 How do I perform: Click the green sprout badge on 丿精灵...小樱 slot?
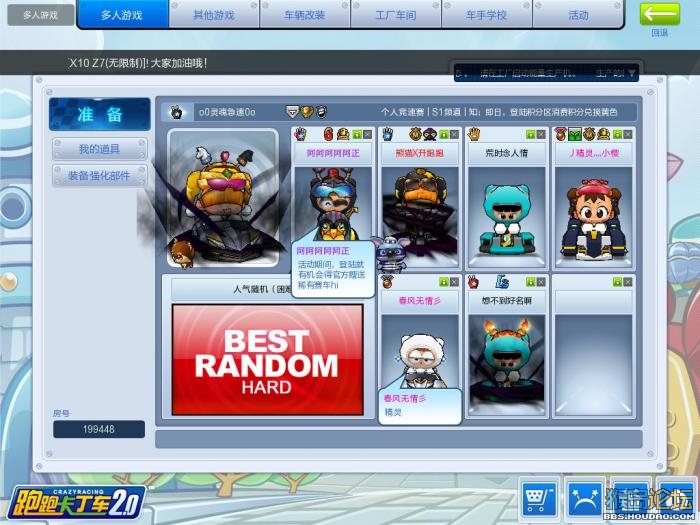pyautogui.click(x=575, y=134)
